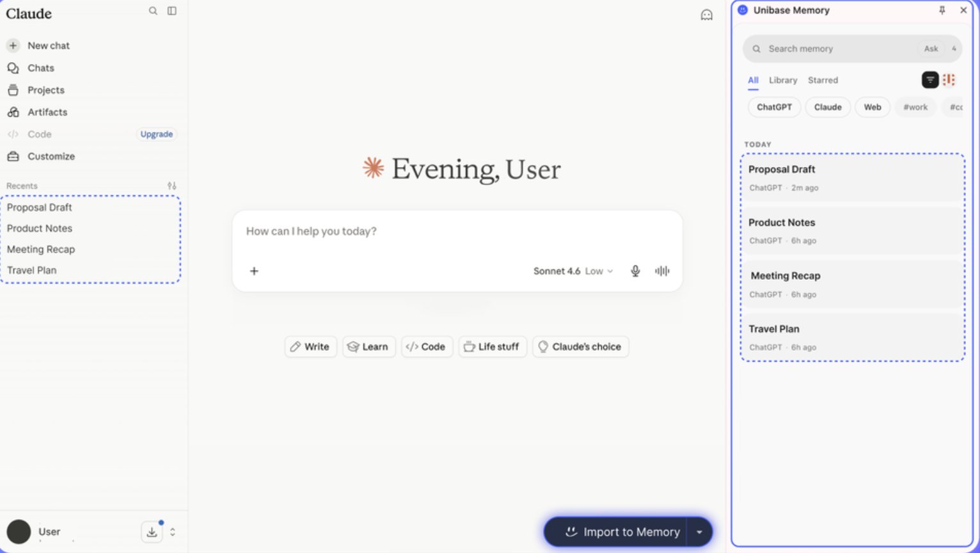This screenshot has width=980, height=553.
Task: Start voice mode waveform icon
Action: click(x=662, y=271)
